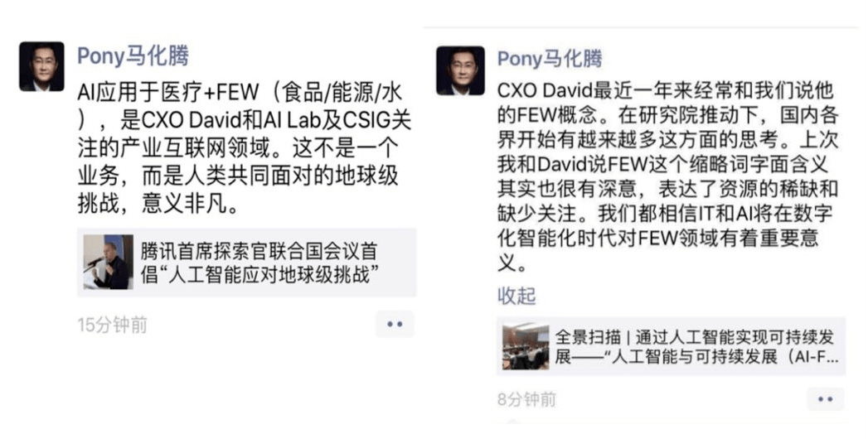Image resolution: width=868 pixels, height=439 pixels.
Task: Open the speaker photo thumbnail in the 腾讯首席探索官 card
Action: coord(109,262)
